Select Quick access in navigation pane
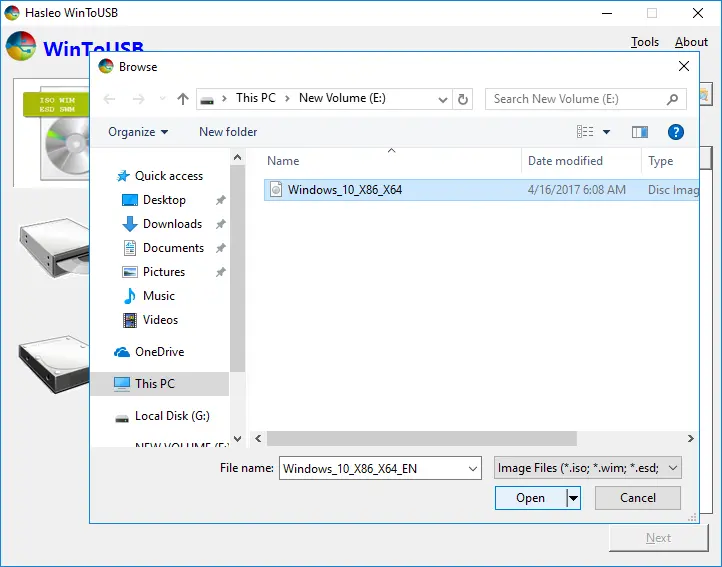The height and width of the screenshot is (567, 722). 169,176
